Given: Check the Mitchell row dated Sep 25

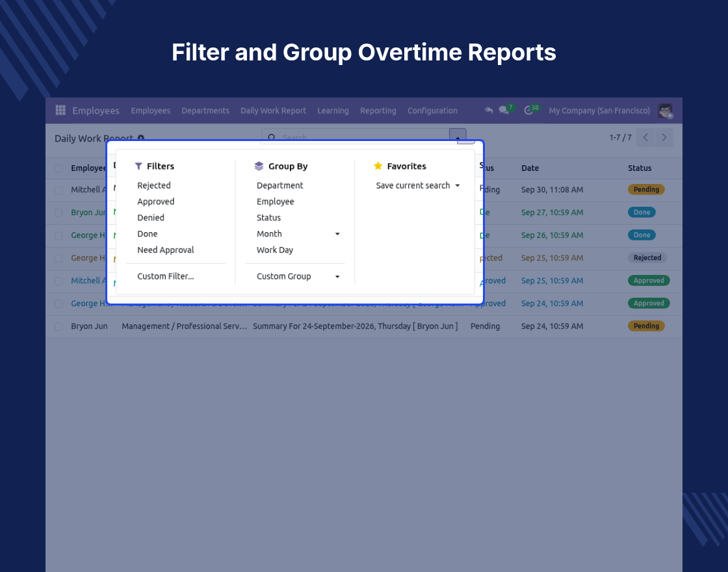Looking at the screenshot, I should tap(58, 281).
